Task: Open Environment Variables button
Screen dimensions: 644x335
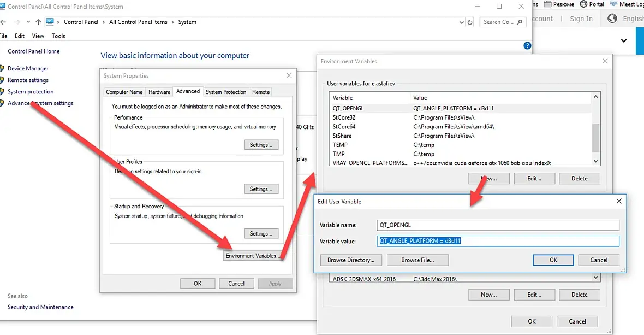Action: (x=253, y=256)
